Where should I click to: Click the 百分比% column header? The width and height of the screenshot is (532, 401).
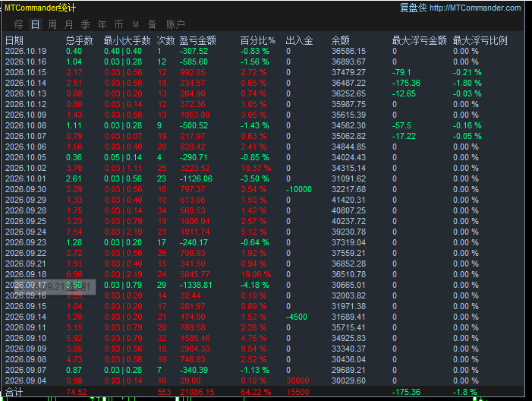[257, 40]
